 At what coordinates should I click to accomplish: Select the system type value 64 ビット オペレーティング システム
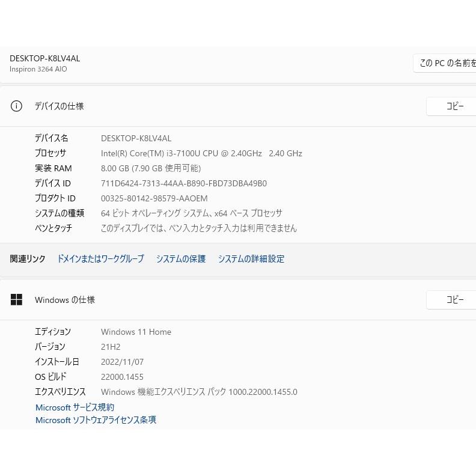click(x=192, y=213)
